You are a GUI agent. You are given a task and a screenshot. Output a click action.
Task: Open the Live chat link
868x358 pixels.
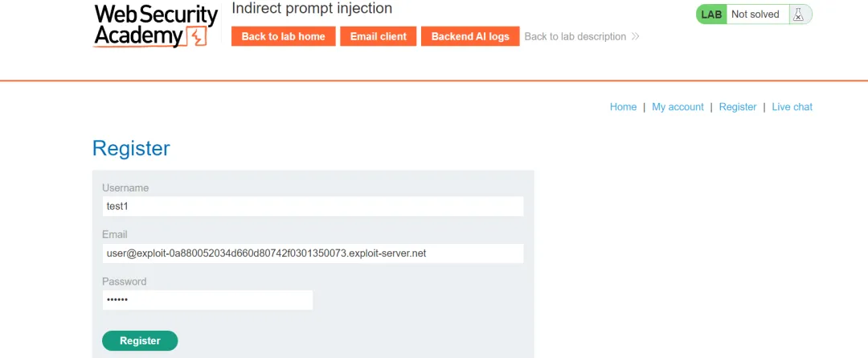coord(792,107)
